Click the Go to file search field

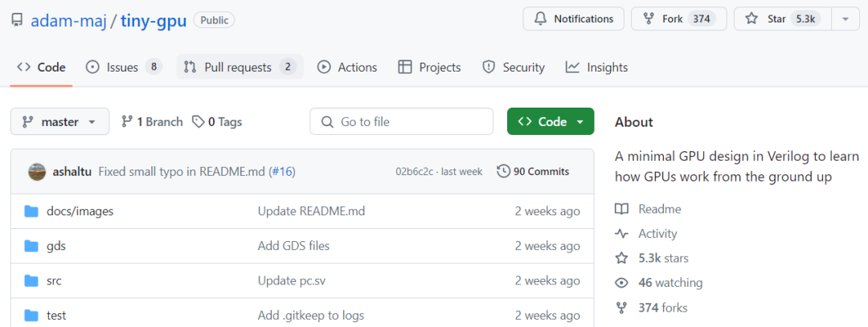click(402, 122)
